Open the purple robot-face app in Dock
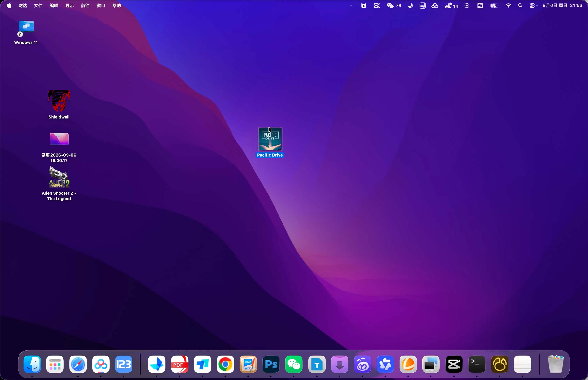 click(x=362, y=364)
